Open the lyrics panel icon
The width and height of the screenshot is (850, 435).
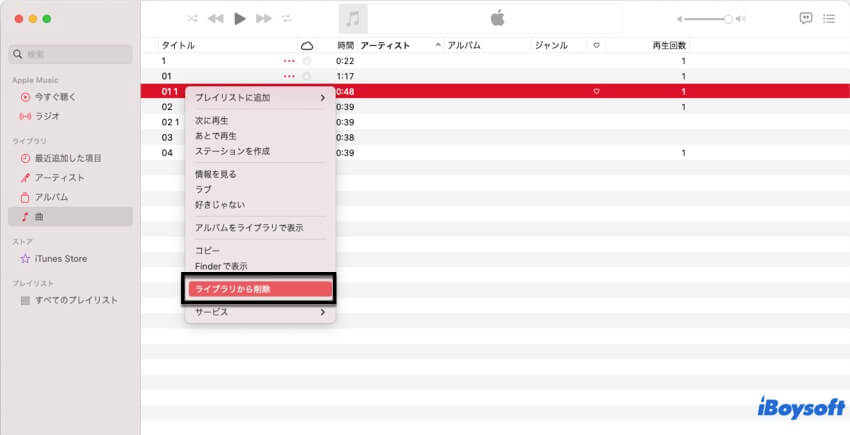pyautogui.click(x=806, y=18)
